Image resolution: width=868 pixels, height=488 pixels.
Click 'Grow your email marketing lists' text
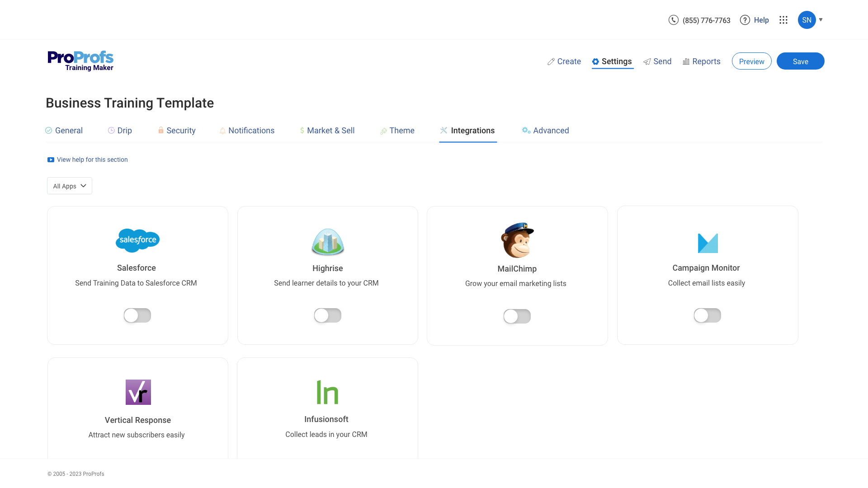516,283
